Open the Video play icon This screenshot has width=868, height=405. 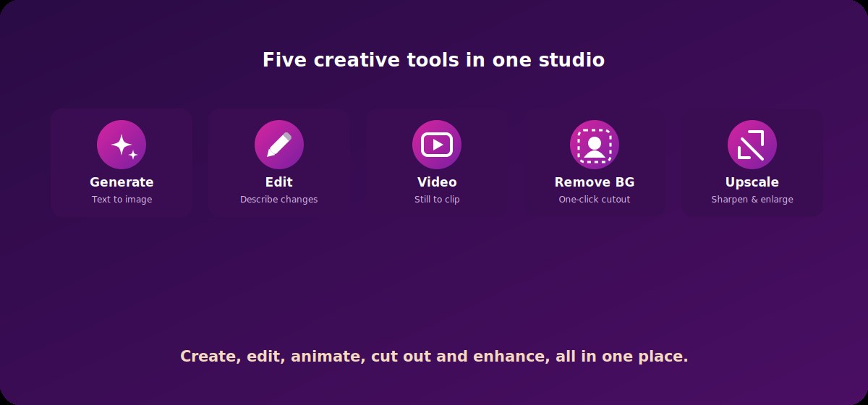[x=437, y=145]
